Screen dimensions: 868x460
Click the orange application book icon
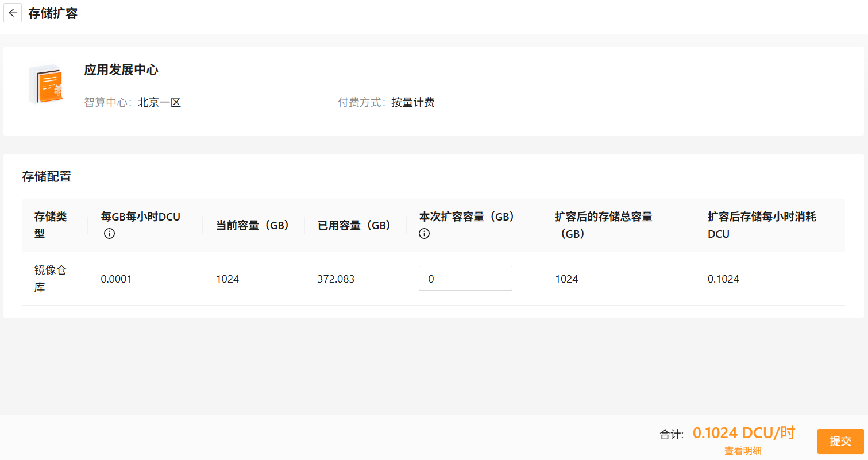pos(46,84)
